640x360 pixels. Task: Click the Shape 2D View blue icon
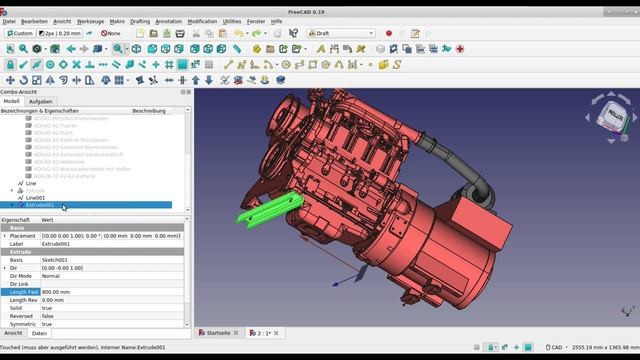pyautogui.click(x=280, y=80)
